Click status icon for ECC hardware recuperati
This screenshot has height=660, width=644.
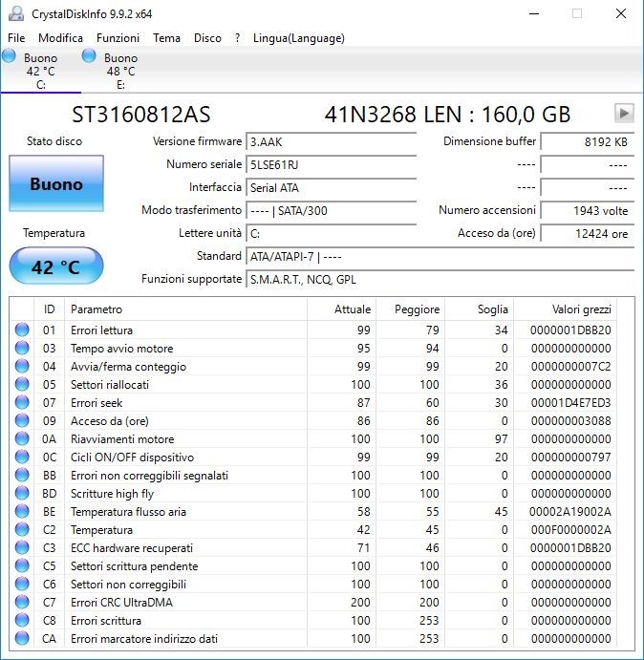(22, 547)
